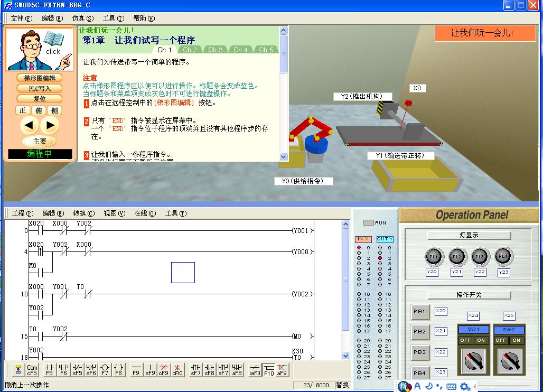Click the 梯形图编辑 (Ladder Edit) button
543x392 pixels.
click(40, 78)
